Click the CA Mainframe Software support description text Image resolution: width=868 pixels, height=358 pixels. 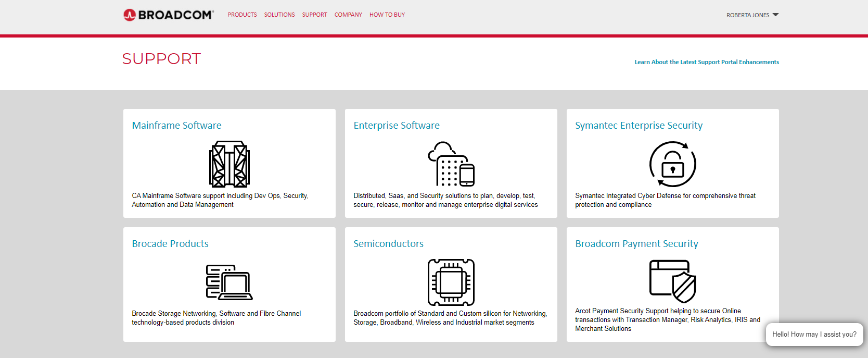[220, 200]
